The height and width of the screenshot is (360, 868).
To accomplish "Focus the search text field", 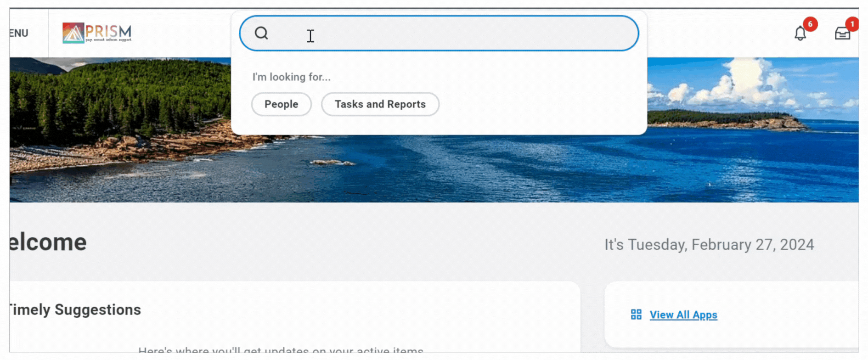I will (x=450, y=33).
